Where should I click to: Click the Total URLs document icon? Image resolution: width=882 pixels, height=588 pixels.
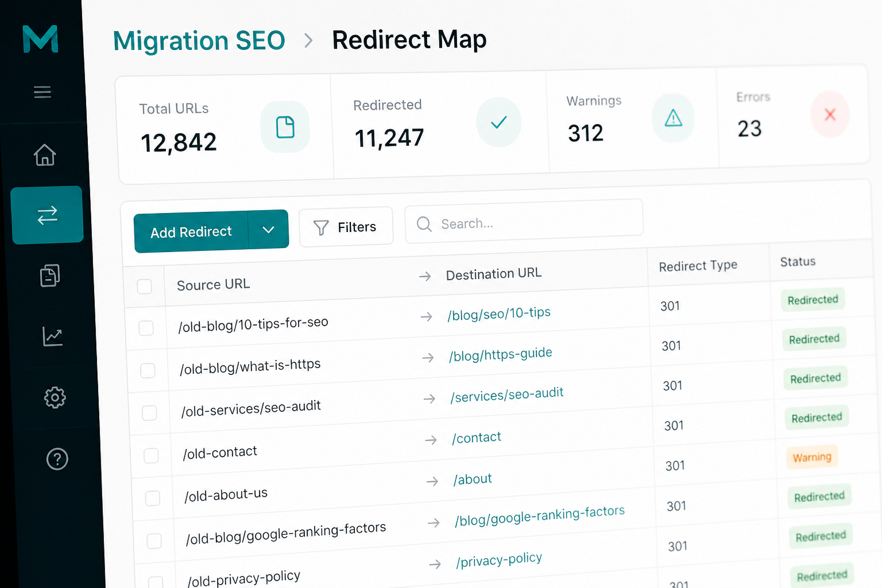pyautogui.click(x=285, y=127)
